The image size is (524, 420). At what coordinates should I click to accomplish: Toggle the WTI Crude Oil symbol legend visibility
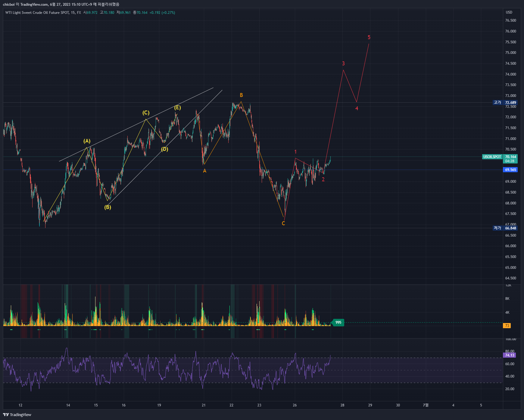tap(39, 13)
